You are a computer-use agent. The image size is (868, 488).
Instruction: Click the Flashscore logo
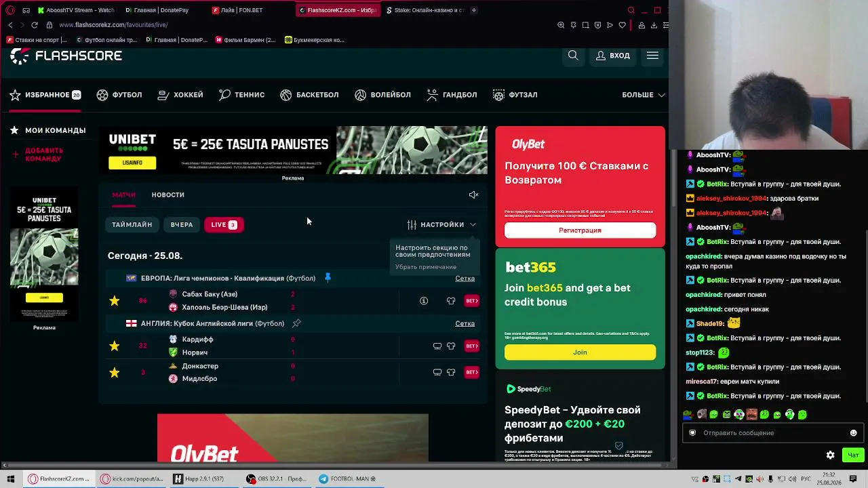(x=66, y=56)
